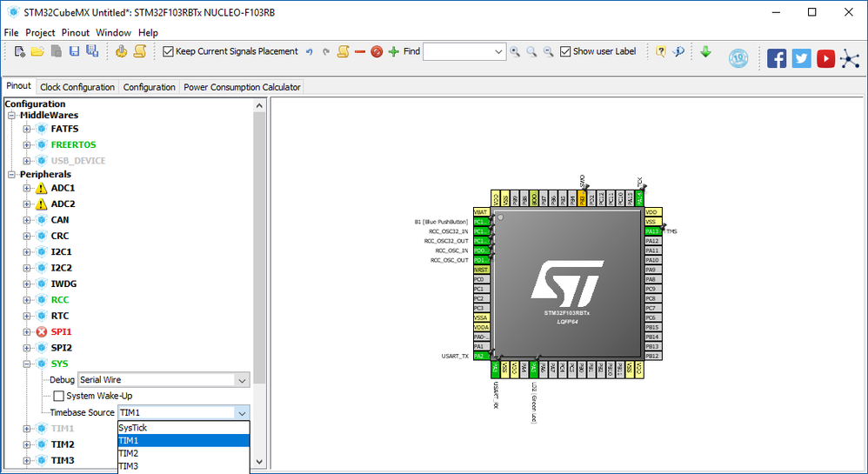Select SysTick from Timebase Source list
Viewport: 868px width, 474px height.
point(184,428)
